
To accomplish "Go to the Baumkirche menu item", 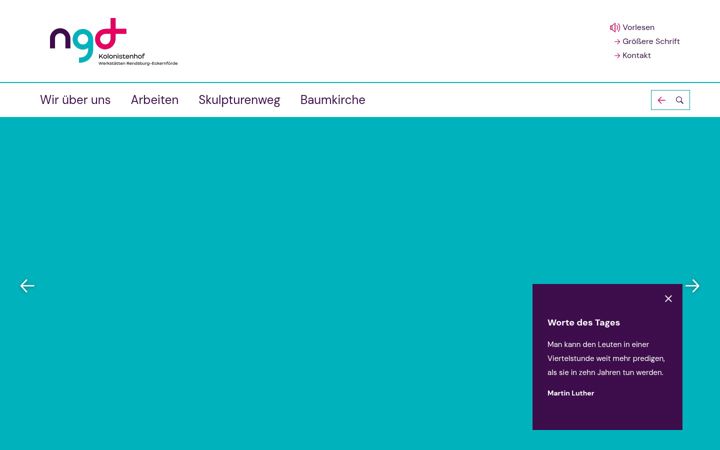I will tap(332, 100).
